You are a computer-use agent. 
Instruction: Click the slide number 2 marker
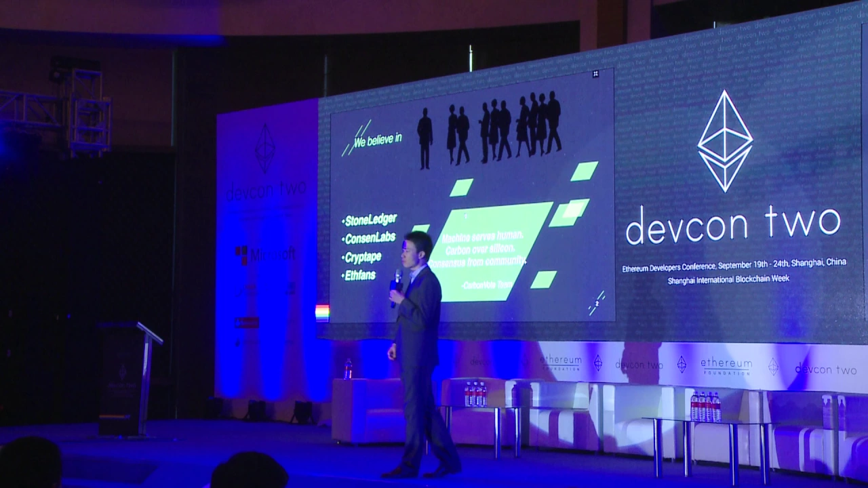(597, 303)
